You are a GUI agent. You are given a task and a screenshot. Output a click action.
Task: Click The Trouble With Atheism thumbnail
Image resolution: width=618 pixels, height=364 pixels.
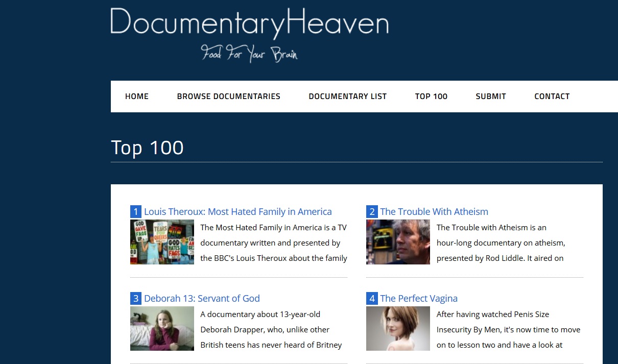398,242
